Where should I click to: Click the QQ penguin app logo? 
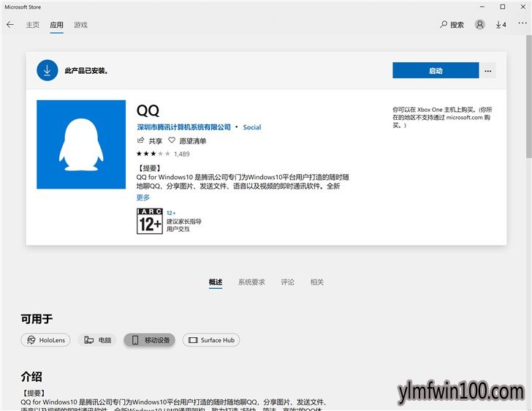(x=81, y=144)
